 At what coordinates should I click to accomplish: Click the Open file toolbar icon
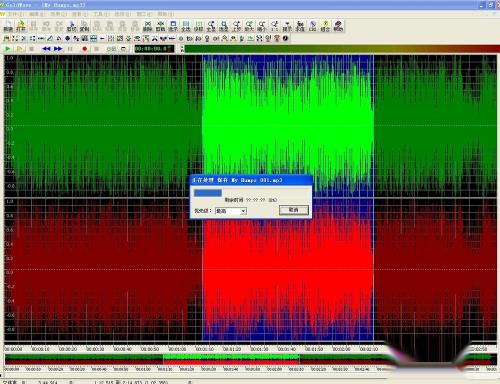coord(21,26)
